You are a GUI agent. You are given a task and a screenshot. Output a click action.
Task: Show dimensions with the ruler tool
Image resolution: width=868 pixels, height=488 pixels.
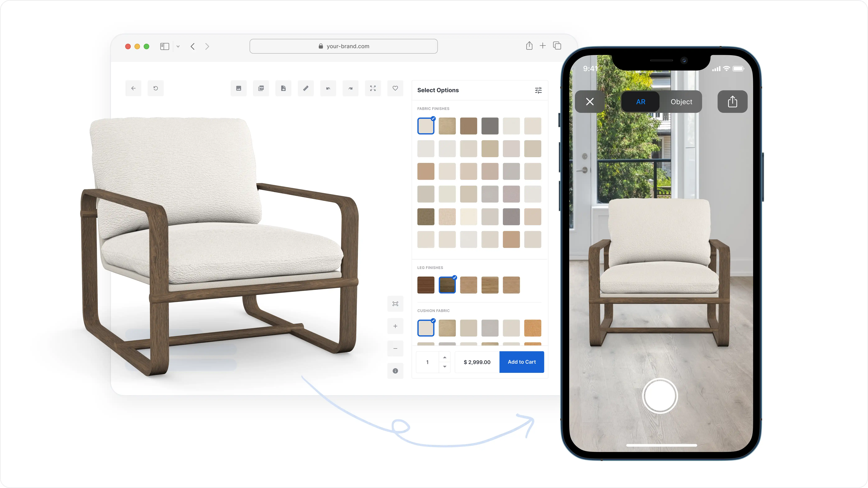click(306, 88)
